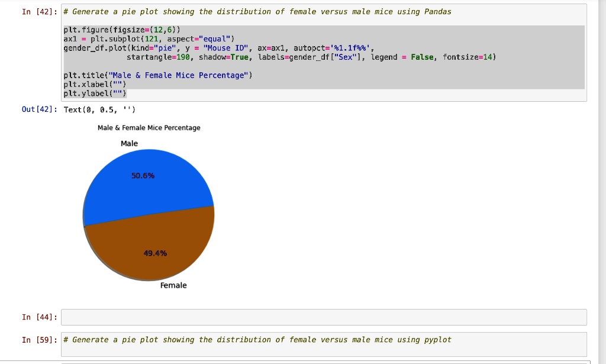Click the Male label above the pie chart

pos(129,143)
